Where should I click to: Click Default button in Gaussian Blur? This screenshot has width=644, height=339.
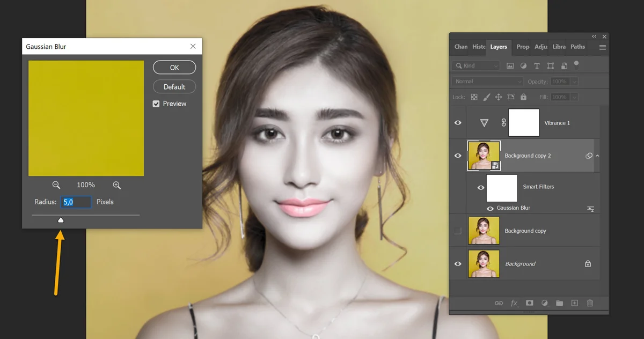[x=174, y=86]
